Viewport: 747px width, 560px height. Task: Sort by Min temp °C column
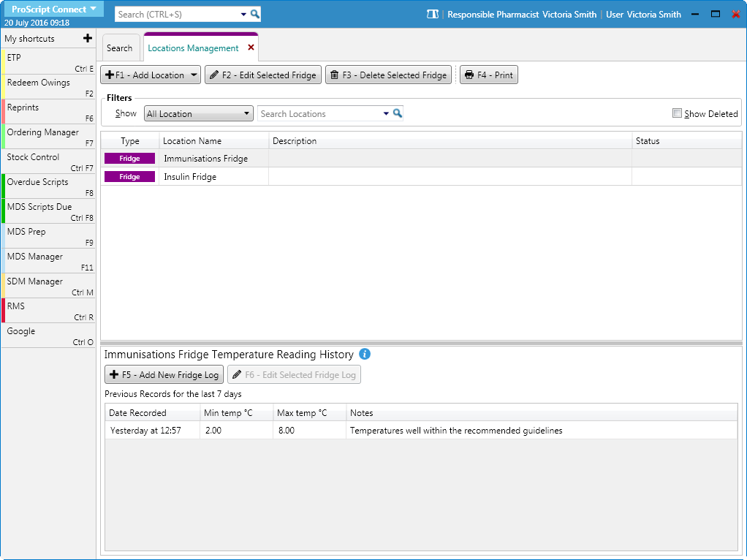237,413
